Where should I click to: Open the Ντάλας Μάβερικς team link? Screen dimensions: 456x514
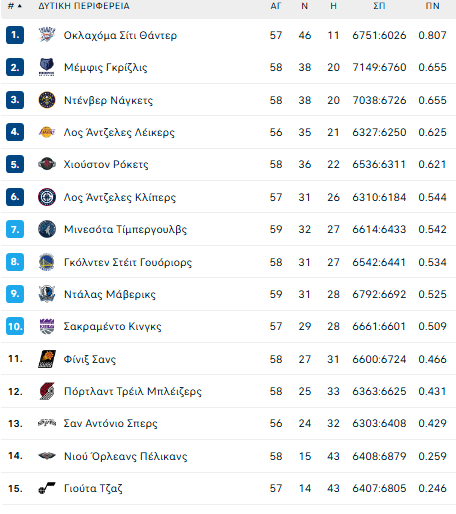coord(110,294)
